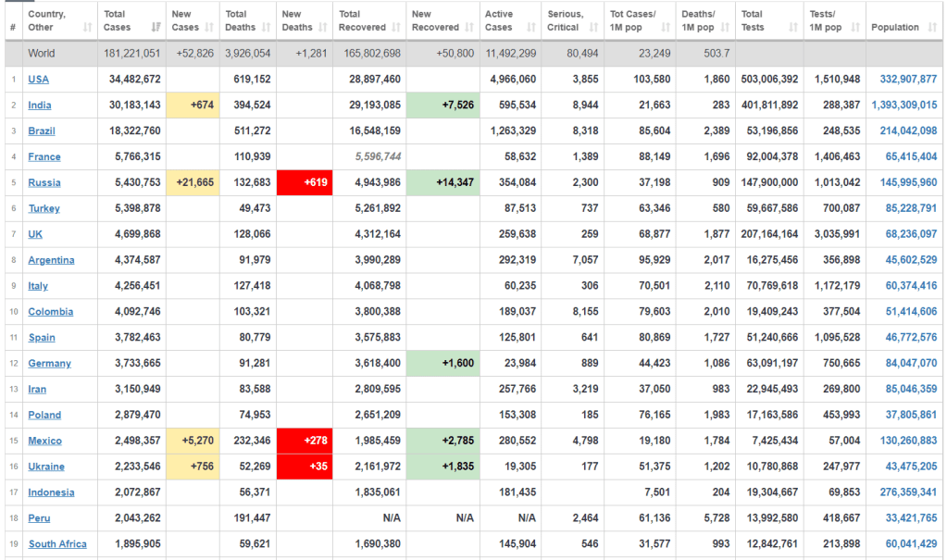This screenshot has width=947, height=560.
Task: Sort countries by Country, Other sort icon
Action: pyautogui.click(x=87, y=28)
